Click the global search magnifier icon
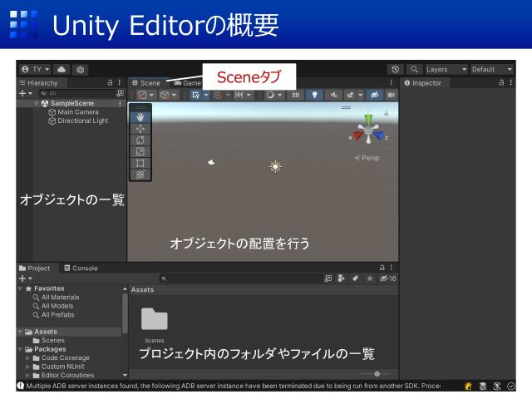The height and width of the screenshot is (399, 532). tap(413, 70)
